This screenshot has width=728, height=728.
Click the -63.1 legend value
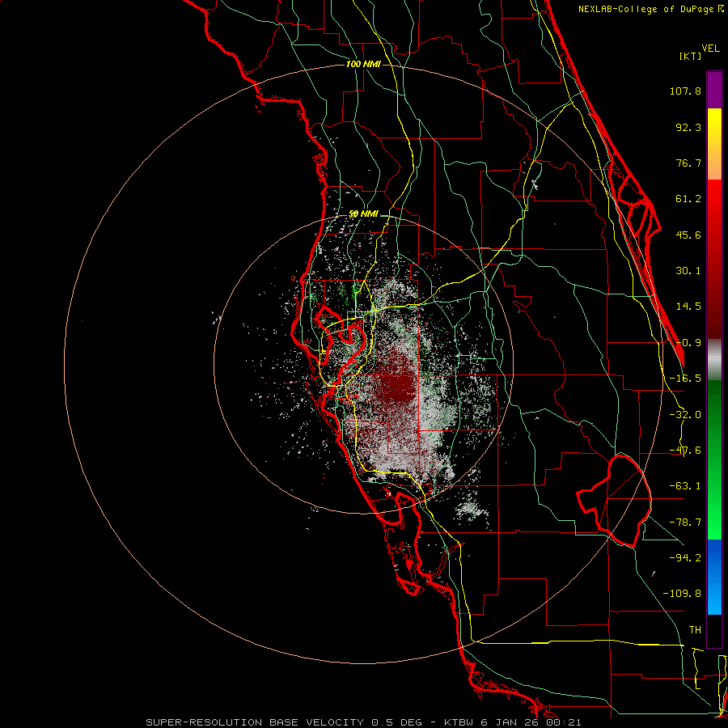coord(685,486)
